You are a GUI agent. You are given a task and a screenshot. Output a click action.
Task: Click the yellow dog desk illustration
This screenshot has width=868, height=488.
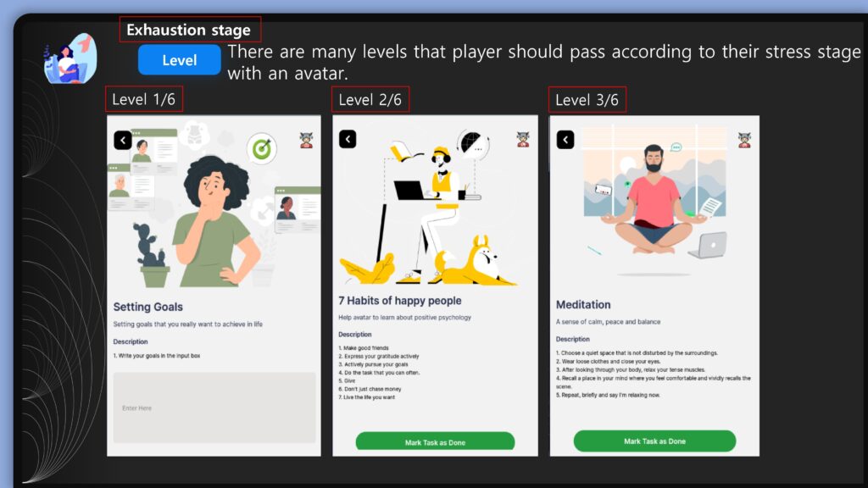430,210
